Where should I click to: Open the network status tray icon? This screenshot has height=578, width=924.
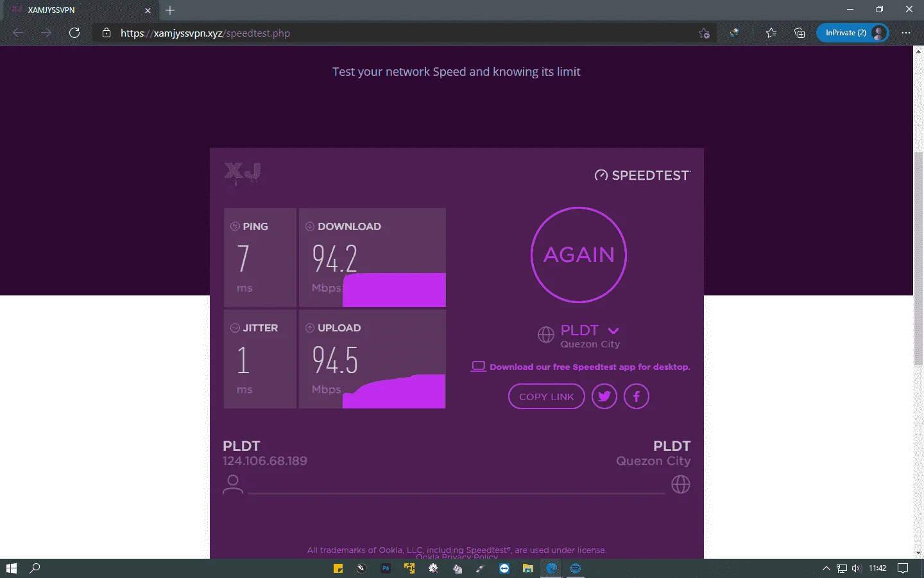pyautogui.click(x=842, y=568)
